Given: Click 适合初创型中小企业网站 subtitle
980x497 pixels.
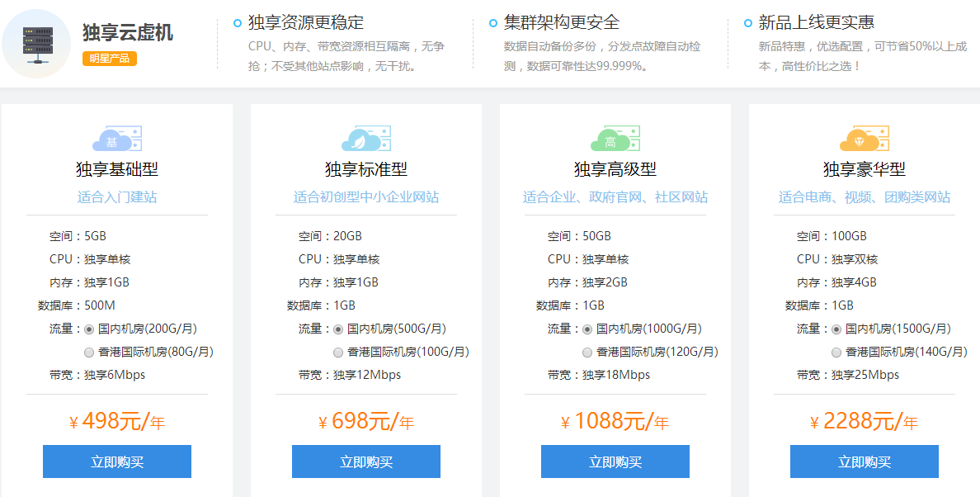Looking at the screenshot, I should [366, 197].
